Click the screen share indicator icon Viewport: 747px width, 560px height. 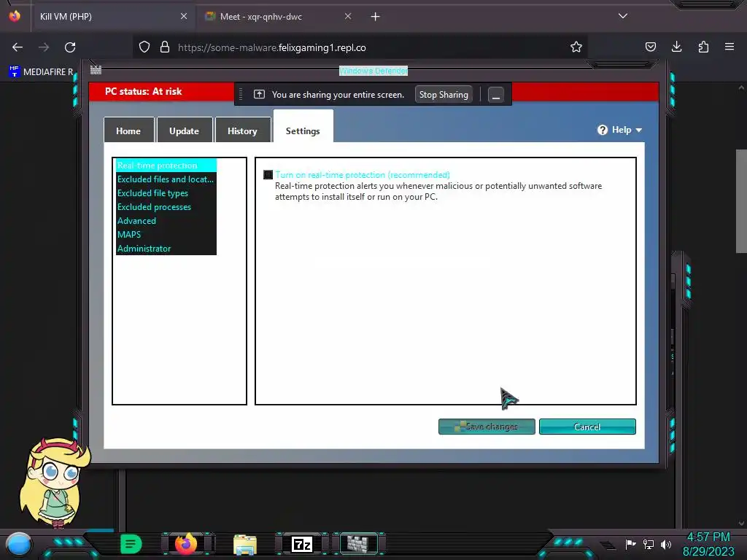259,94
